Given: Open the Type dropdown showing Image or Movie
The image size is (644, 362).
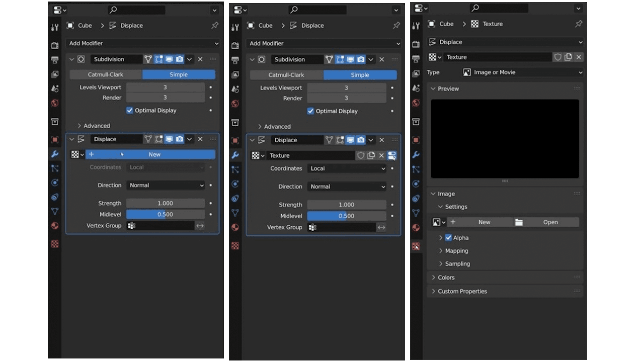Looking at the screenshot, I should pos(522,72).
